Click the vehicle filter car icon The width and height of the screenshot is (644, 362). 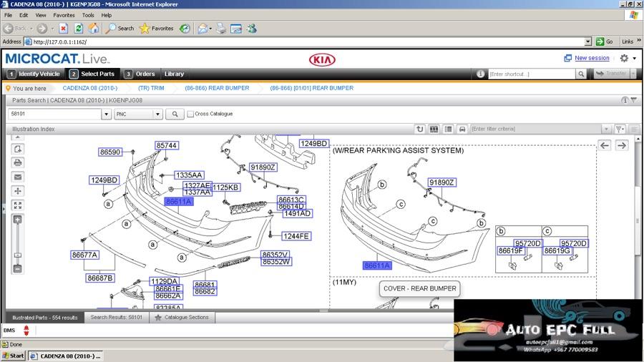coord(462,129)
